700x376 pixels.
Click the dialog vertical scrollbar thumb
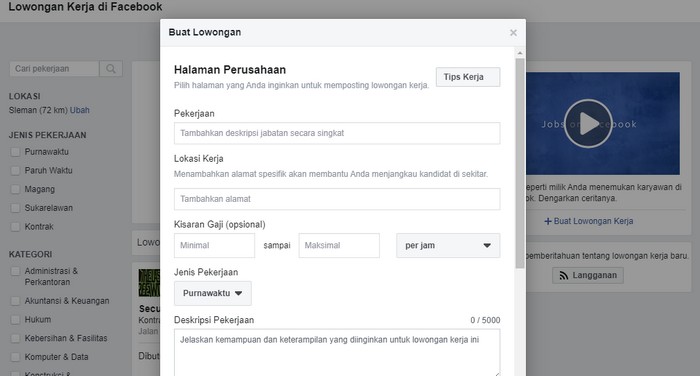tap(520, 163)
